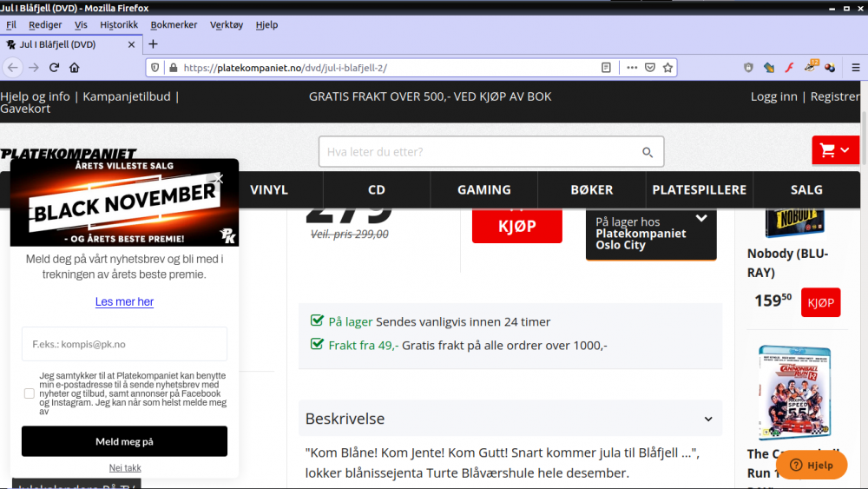
Task: Open Kampanjetilbud link
Action: [x=127, y=96]
